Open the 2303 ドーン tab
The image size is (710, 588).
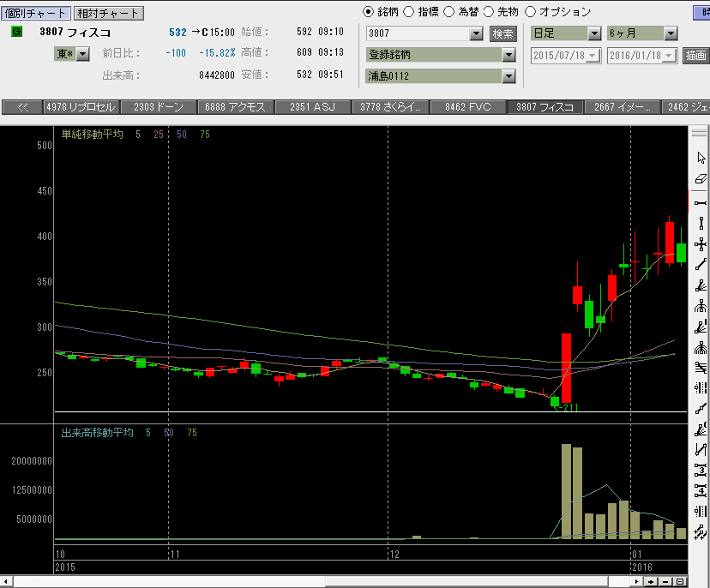[x=159, y=107]
